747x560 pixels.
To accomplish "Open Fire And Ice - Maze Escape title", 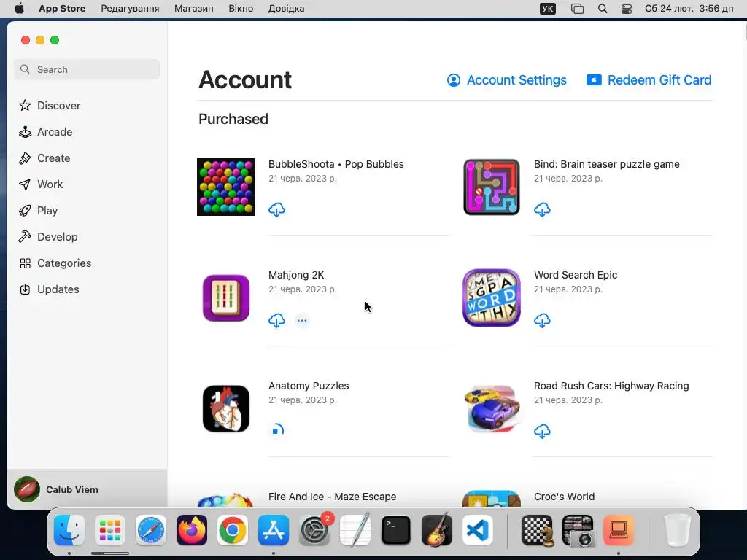I will (x=332, y=497).
